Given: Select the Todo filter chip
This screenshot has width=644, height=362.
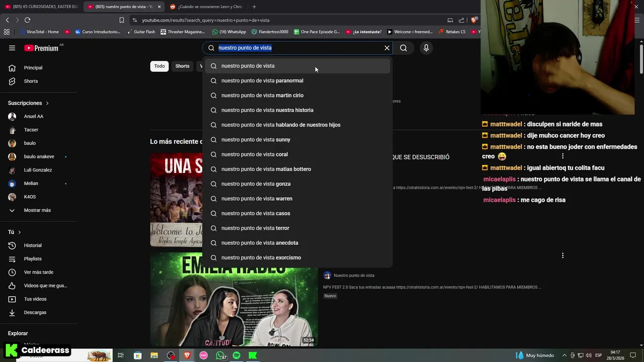Looking at the screenshot, I should pos(159,66).
